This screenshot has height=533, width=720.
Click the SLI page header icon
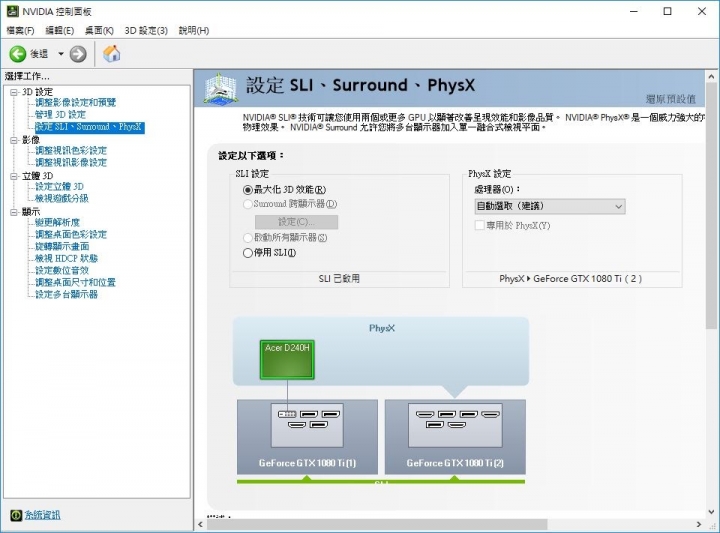(220, 88)
